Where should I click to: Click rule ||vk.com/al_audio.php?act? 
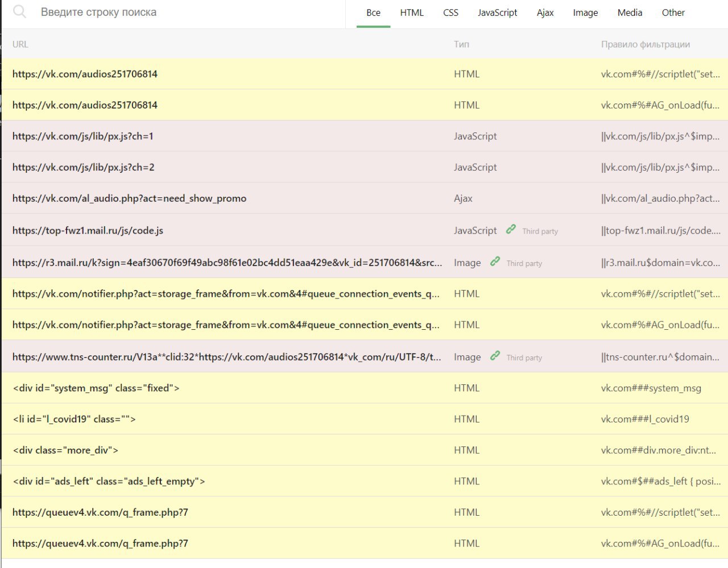660,198
